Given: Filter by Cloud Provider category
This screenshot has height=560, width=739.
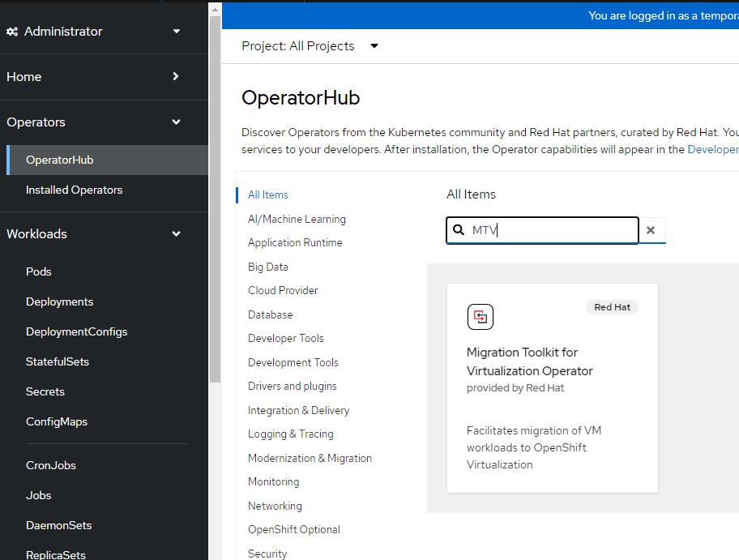Looking at the screenshot, I should point(283,290).
